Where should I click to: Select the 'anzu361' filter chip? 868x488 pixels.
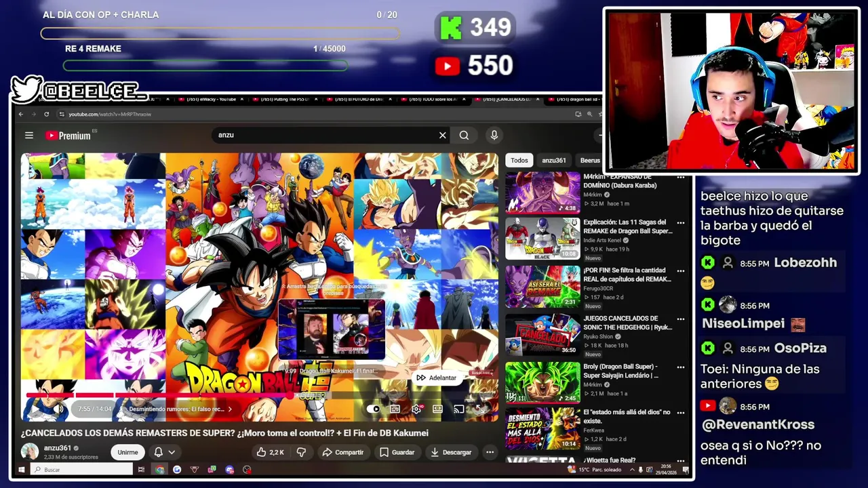pyautogui.click(x=554, y=161)
